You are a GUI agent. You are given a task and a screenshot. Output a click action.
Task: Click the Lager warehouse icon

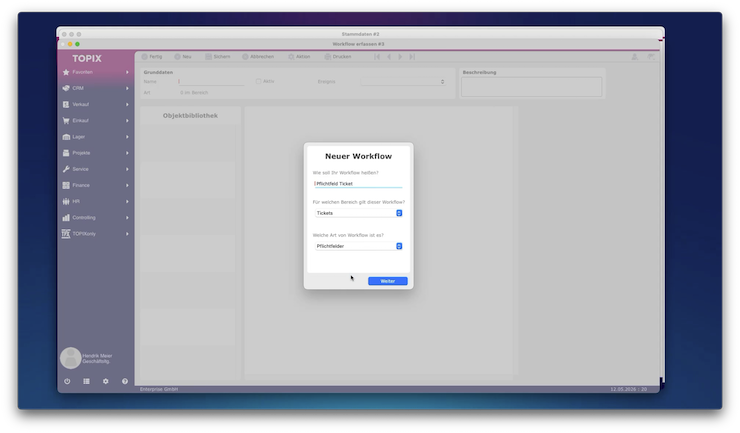[x=66, y=137]
